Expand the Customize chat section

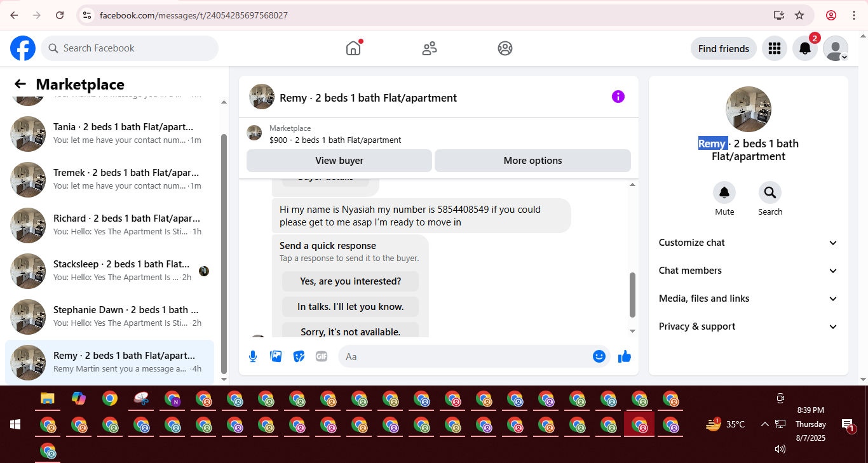tap(749, 243)
